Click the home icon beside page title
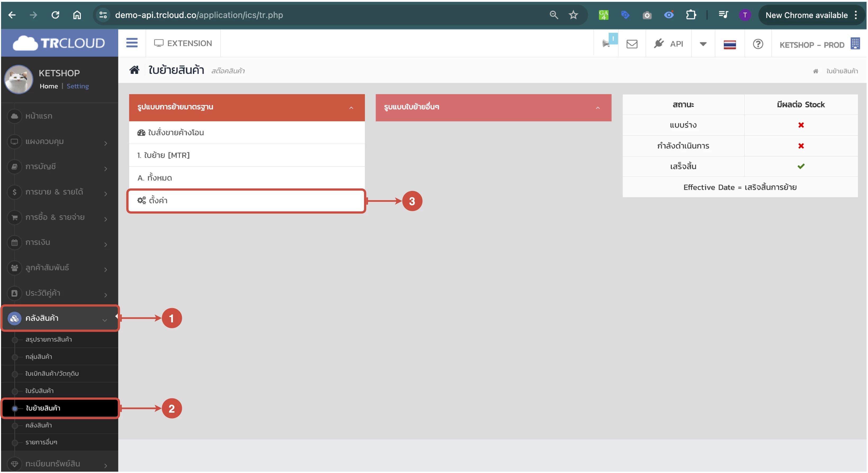Viewport: 868px width, 473px height. tap(135, 70)
